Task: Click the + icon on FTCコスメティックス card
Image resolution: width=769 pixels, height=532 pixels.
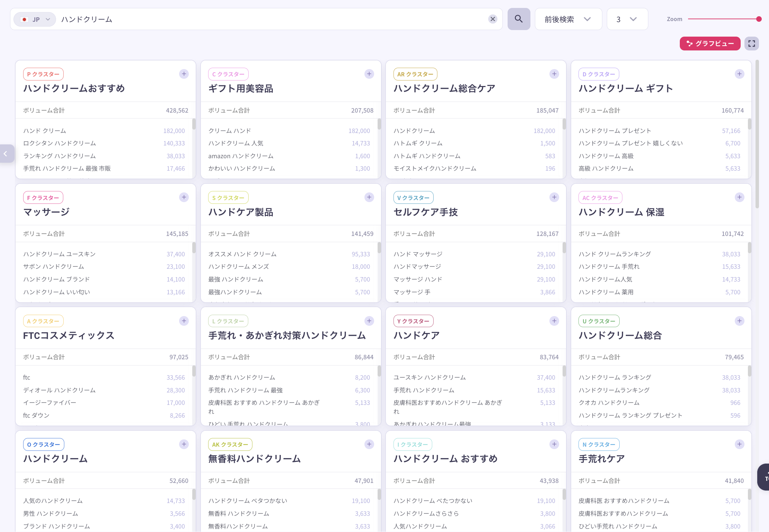Action: point(184,321)
